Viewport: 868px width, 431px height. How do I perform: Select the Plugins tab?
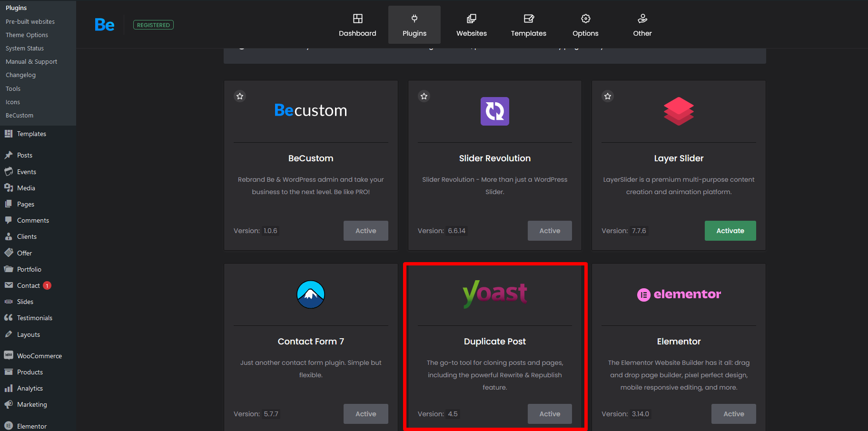pyautogui.click(x=414, y=25)
